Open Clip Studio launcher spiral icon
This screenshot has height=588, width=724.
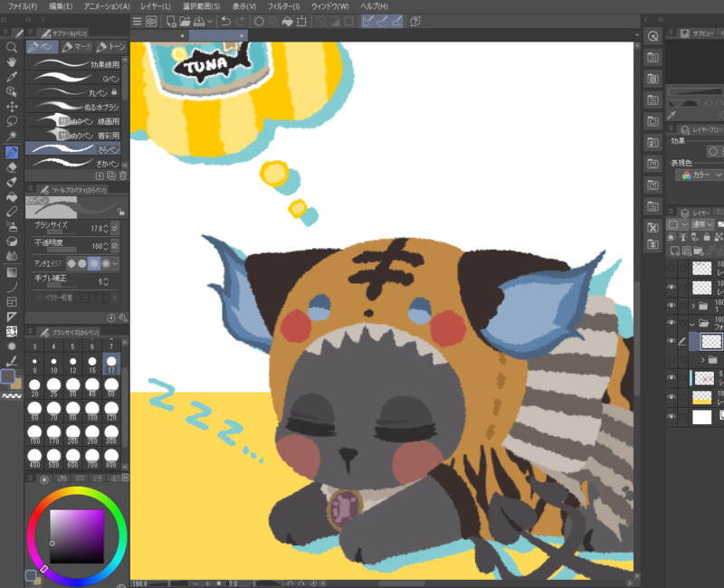[x=151, y=21]
